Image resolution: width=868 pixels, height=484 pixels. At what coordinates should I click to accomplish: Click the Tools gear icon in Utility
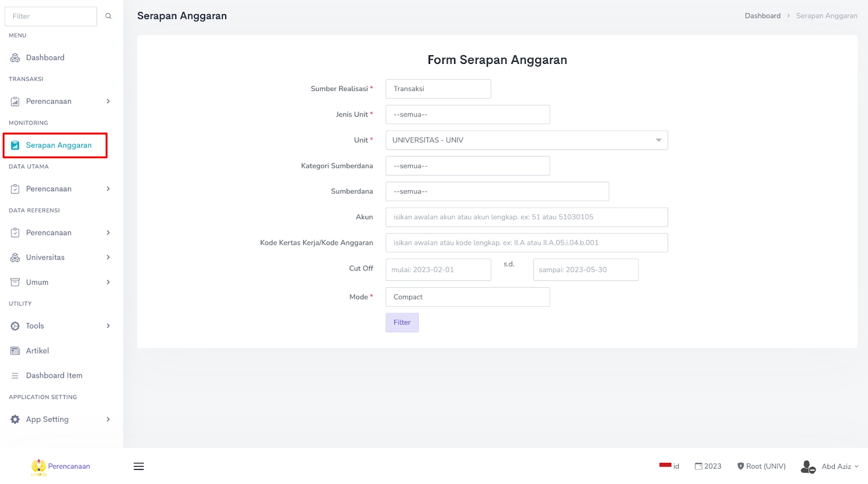[x=15, y=326]
